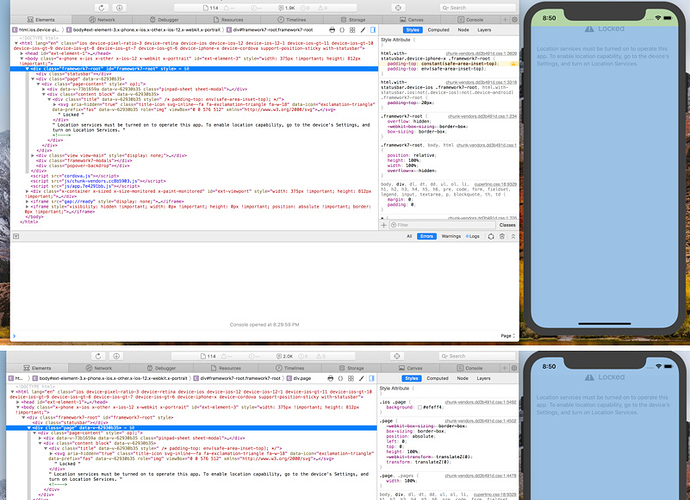Clear console with the trash icon
The width and height of the screenshot is (690, 500).
coord(502,236)
